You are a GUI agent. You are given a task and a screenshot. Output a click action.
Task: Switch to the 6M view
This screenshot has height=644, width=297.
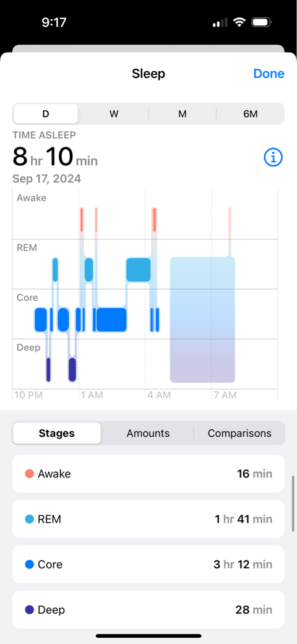point(250,114)
